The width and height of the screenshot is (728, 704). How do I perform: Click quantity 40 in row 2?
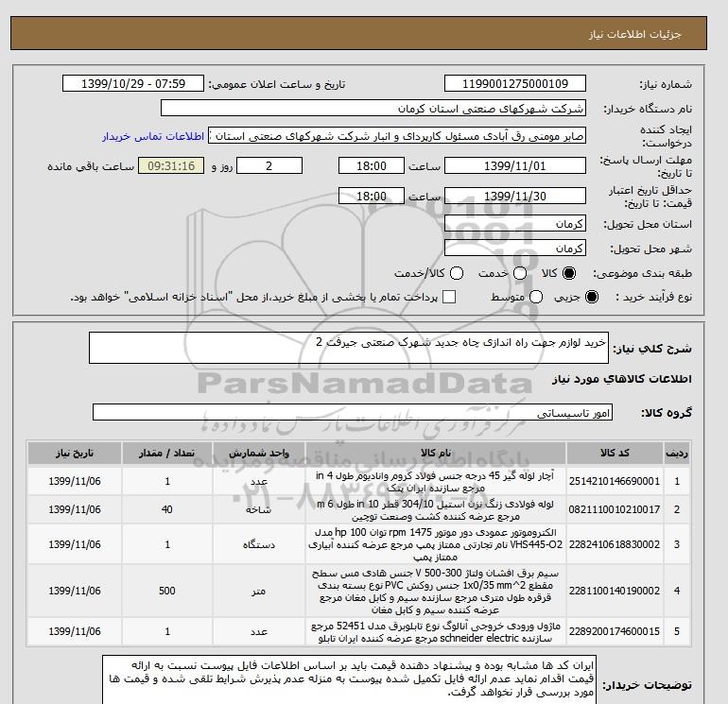(167, 509)
